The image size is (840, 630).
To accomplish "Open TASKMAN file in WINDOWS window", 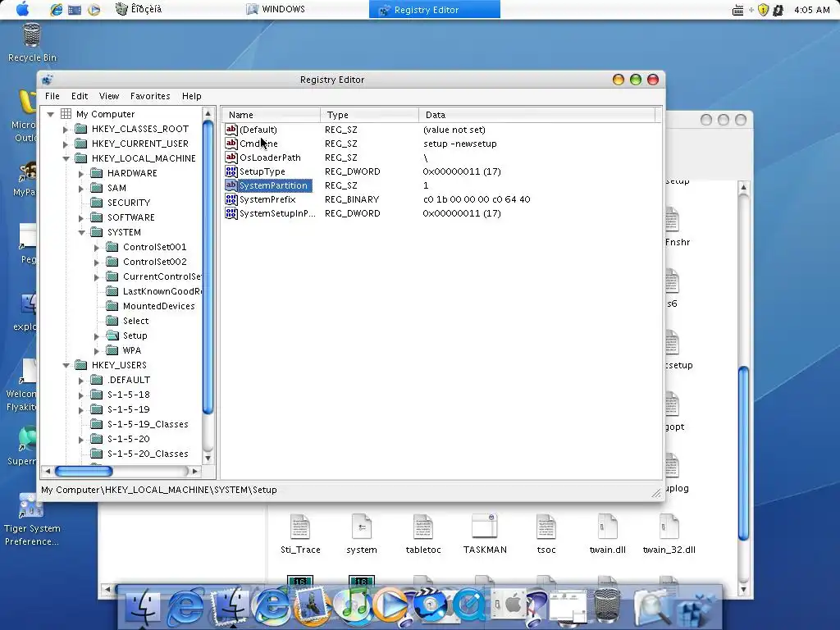I will (x=485, y=533).
